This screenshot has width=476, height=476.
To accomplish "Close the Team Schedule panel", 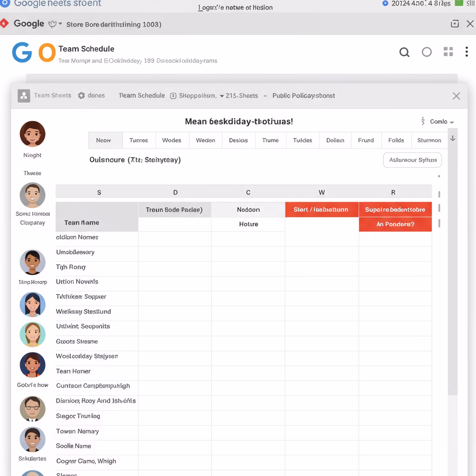I will (456, 96).
